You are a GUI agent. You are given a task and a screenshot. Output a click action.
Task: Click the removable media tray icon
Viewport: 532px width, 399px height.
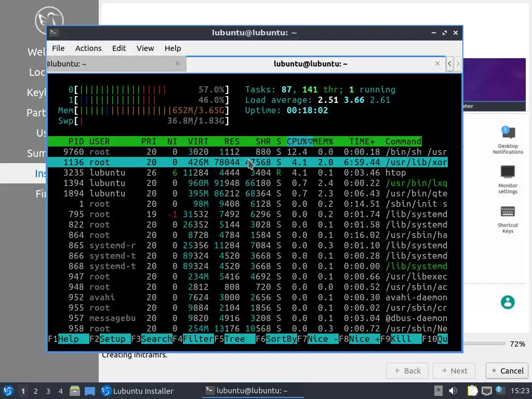coord(438,391)
